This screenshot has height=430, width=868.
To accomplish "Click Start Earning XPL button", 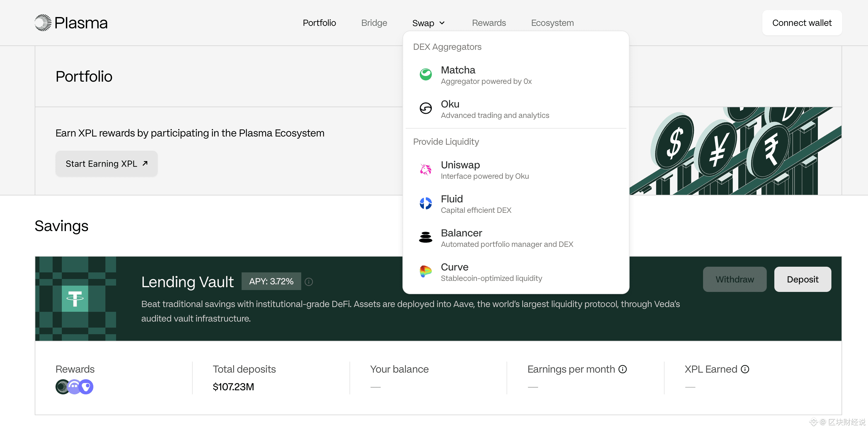I will click(x=107, y=164).
